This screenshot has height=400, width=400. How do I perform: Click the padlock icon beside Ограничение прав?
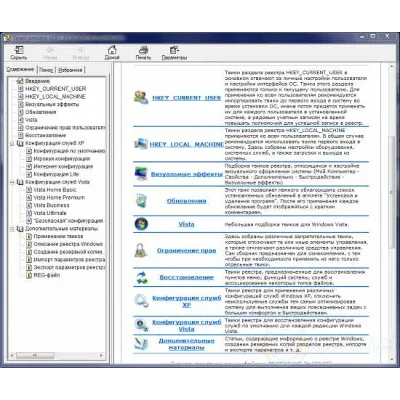(x=141, y=250)
